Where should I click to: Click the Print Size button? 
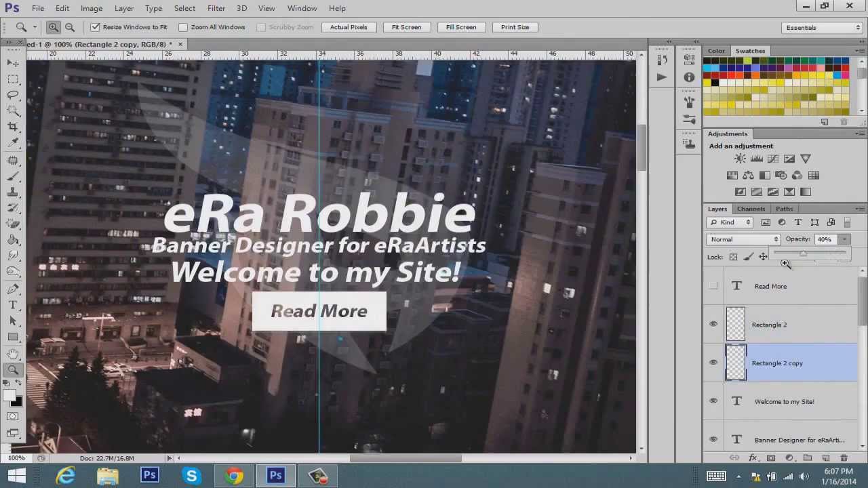(x=515, y=27)
